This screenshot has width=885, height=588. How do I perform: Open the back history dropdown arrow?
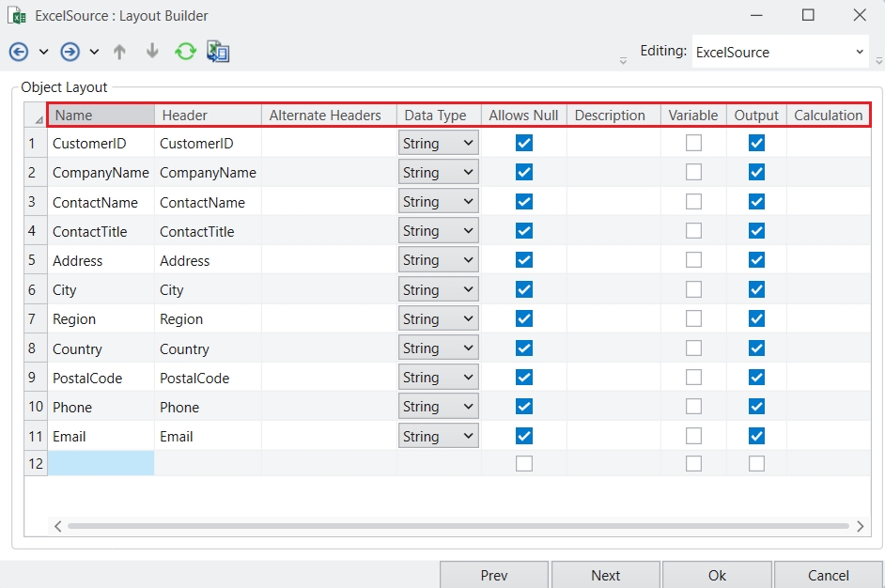tap(43, 52)
